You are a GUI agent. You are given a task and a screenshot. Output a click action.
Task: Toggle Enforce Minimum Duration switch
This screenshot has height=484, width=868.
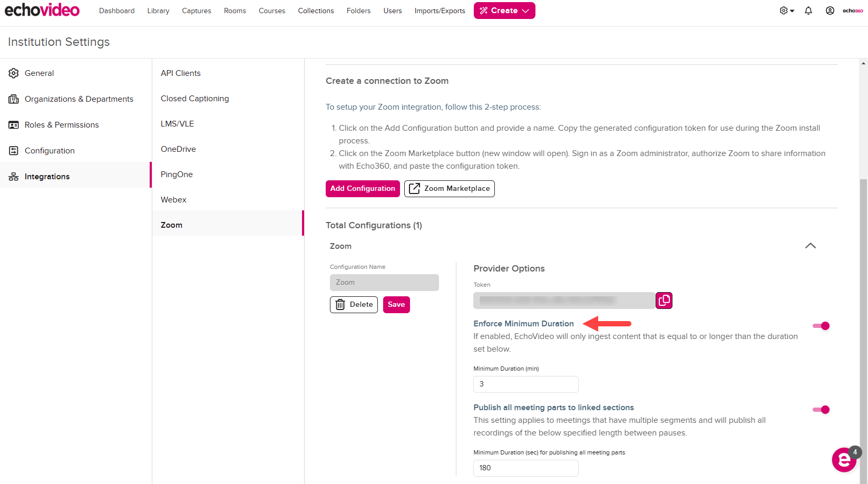[821, 326]
